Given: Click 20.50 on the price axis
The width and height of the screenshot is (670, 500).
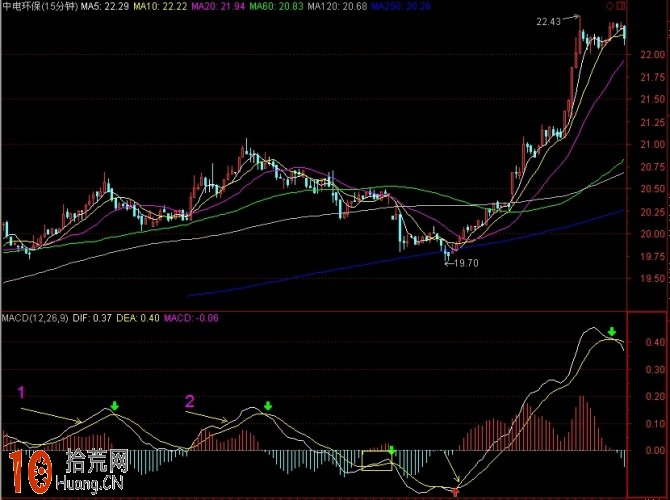Looking at the screenshot, I should coord(652,189).
